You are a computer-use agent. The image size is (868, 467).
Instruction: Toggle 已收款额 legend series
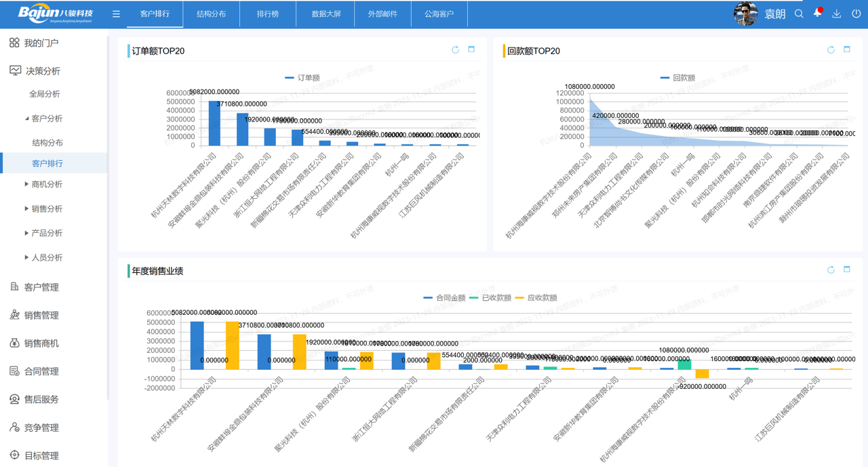(x=490, y=298)
